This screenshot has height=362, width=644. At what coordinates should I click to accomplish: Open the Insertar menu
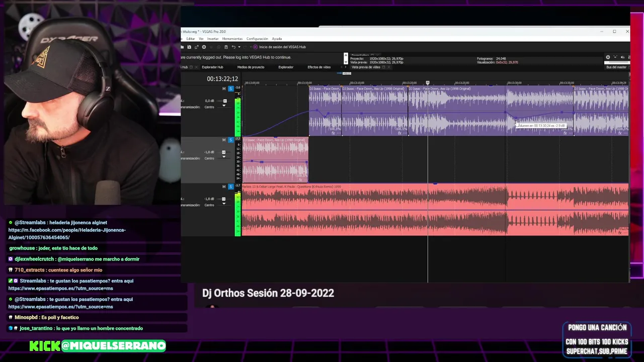click(213, 39)
